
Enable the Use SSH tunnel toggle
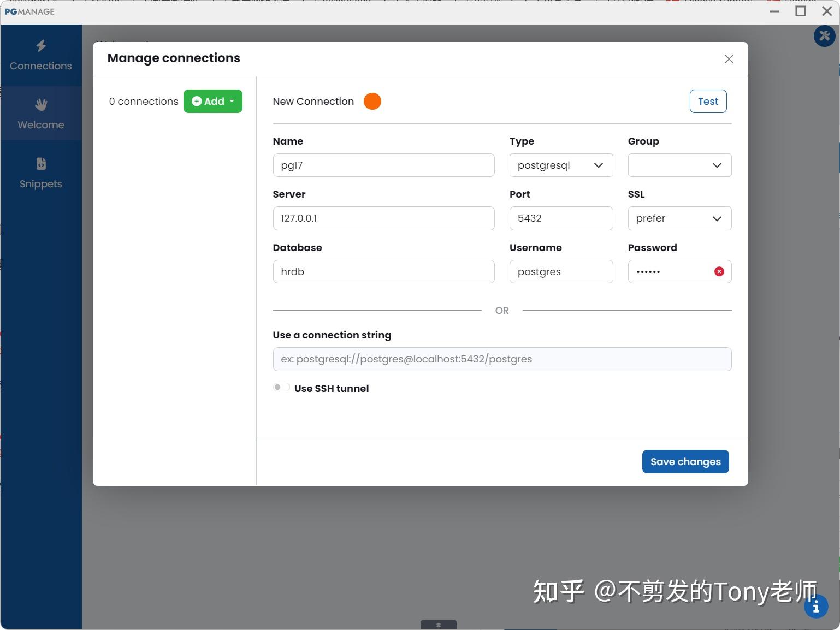281,387
